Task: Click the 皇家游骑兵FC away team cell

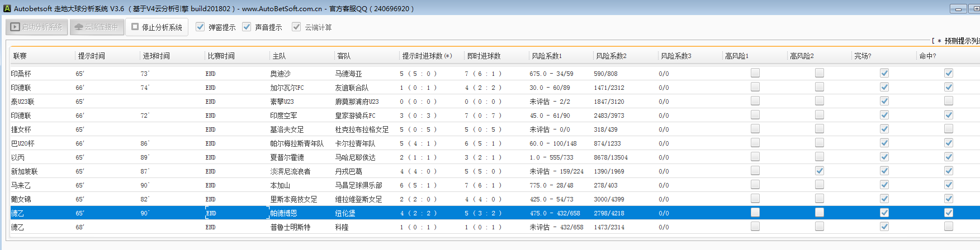Action: [355, 116]
